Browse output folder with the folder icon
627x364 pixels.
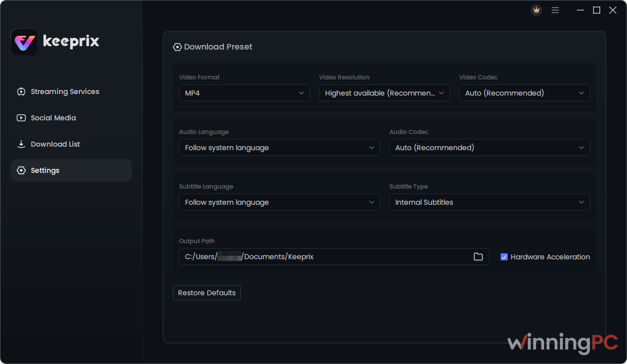click(478, 257)
